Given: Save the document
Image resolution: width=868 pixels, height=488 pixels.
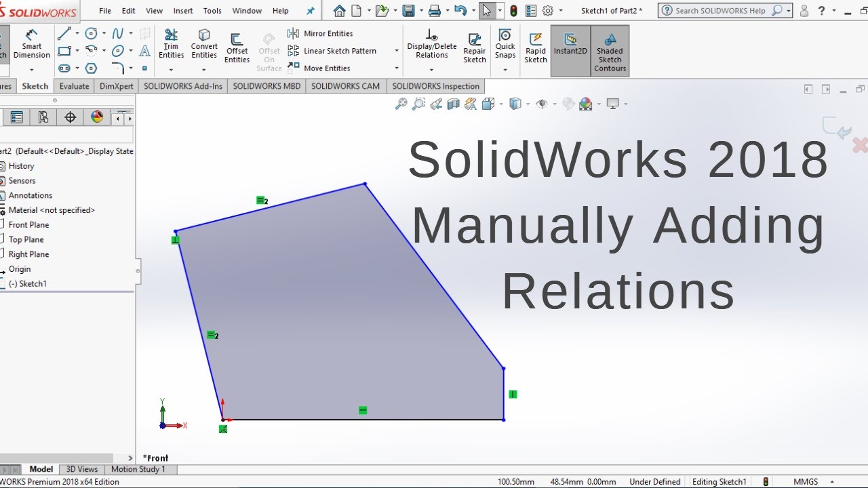Looking at the screenshot, I should point(408,10).
